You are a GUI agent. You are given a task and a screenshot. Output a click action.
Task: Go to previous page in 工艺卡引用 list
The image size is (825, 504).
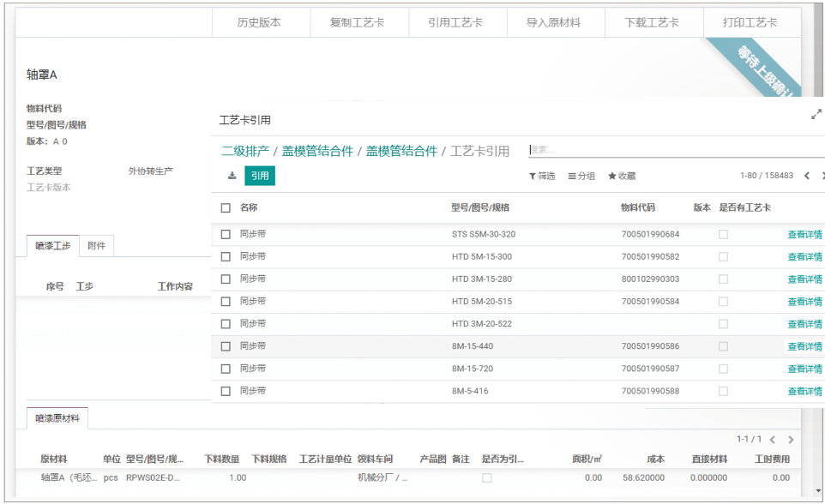click(x=807, y=176)
